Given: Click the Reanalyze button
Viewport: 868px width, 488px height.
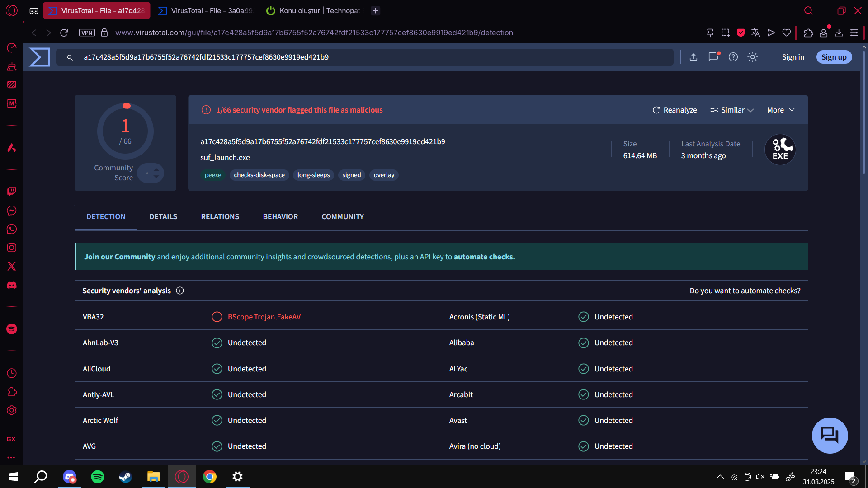Looking at the screenshot, I should (675, 110).
